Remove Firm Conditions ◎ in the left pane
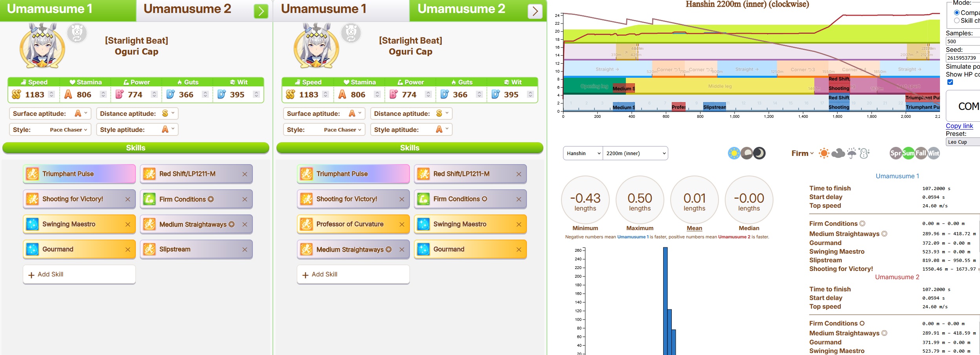Image resolution: width=980 pixels, height=355 pixels. pyautogui.click(x=245, y=199)
